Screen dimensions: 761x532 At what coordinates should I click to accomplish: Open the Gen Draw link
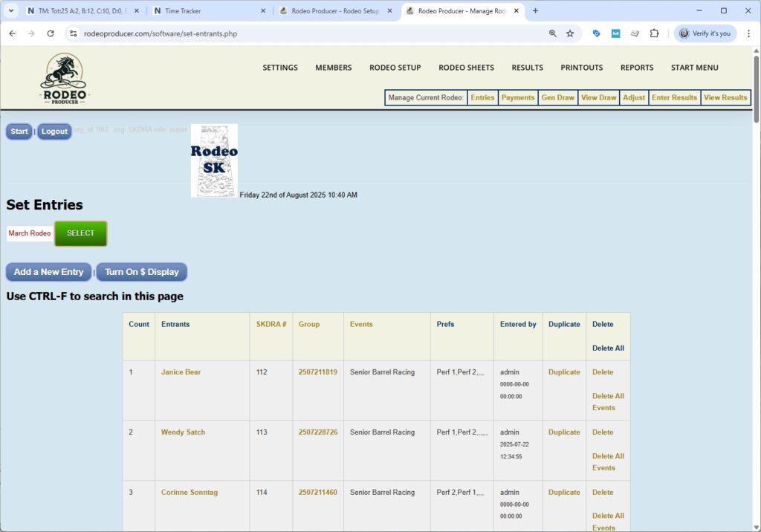557,97
